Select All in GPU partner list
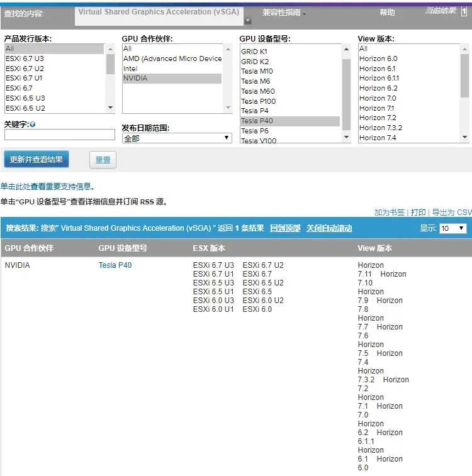 coord(172,48)
